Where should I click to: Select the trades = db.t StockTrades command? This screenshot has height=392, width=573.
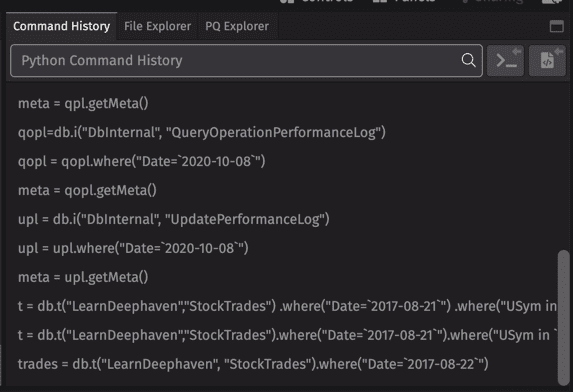[x=253, y=364]
